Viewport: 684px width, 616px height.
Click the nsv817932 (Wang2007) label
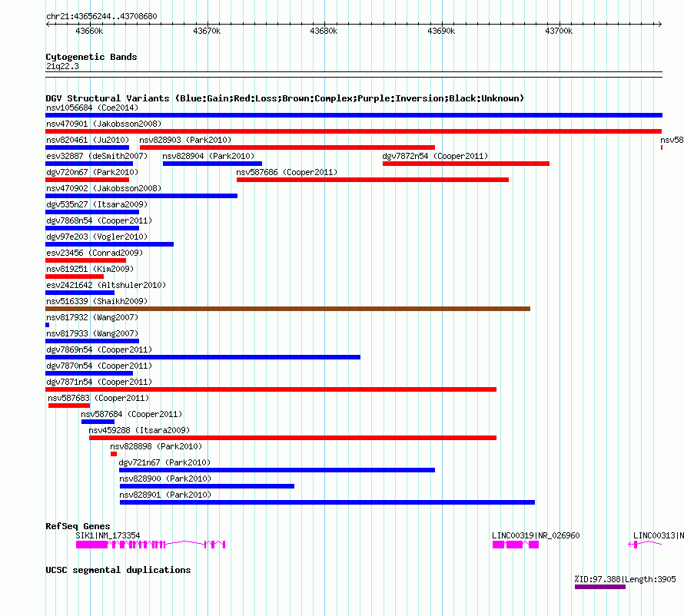(x=92, y=317)
